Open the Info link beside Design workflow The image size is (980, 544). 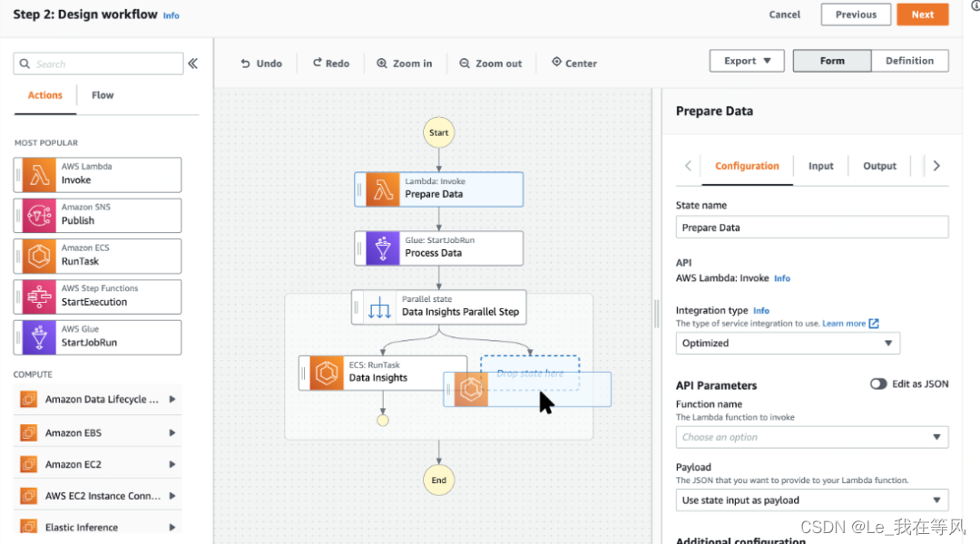pyautogui.click(x=171, y=15)
